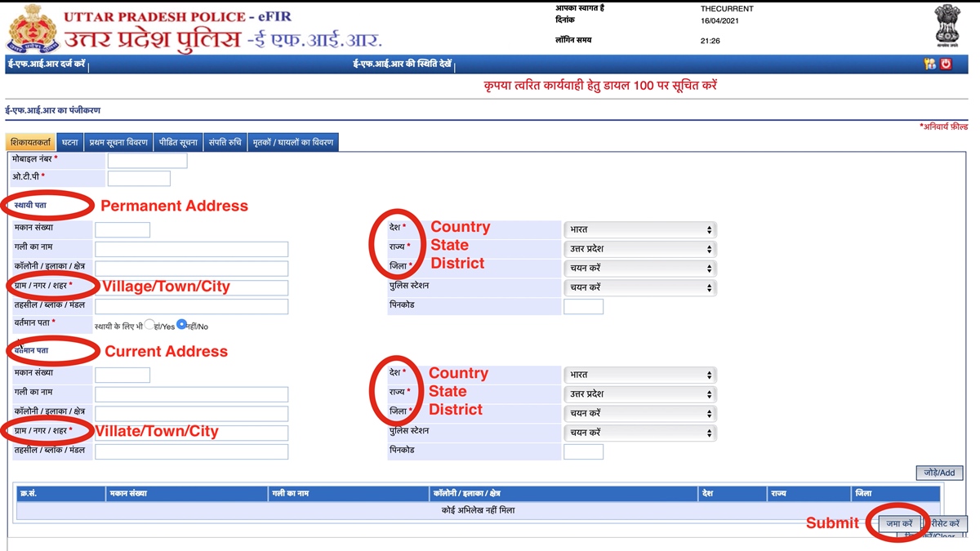Click permanent address तहसील / ब्लॉक field
Viewport: 980px width, 551px height.
pyautogui.click(x=192, y=307)
